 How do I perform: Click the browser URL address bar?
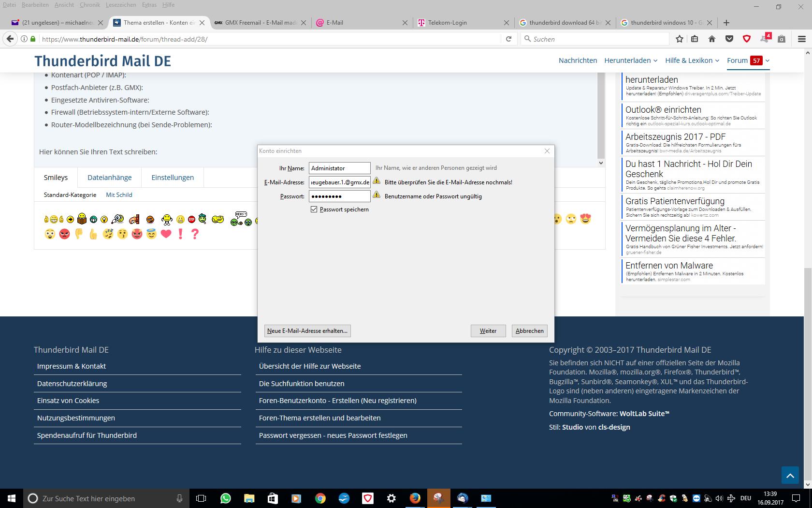tap(271, 39)
